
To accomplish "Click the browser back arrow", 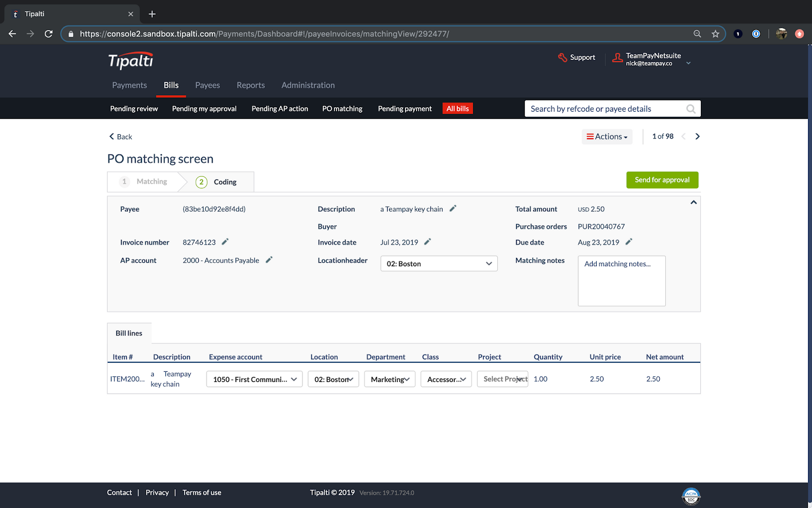I will click(13, 34).
